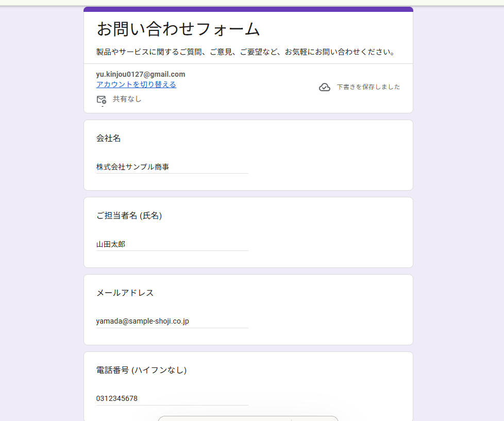The image size is (504, 421).
Task: Open アカウントを切り替える link
Action: point(136,84)
